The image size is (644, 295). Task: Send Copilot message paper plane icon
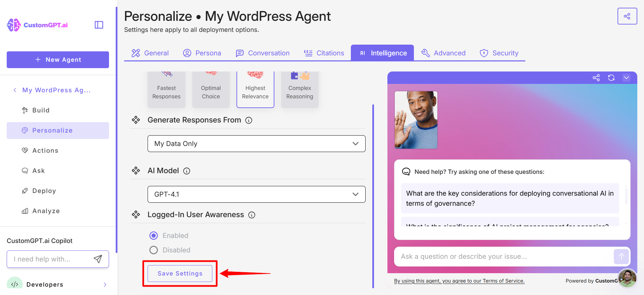[98, 259]
